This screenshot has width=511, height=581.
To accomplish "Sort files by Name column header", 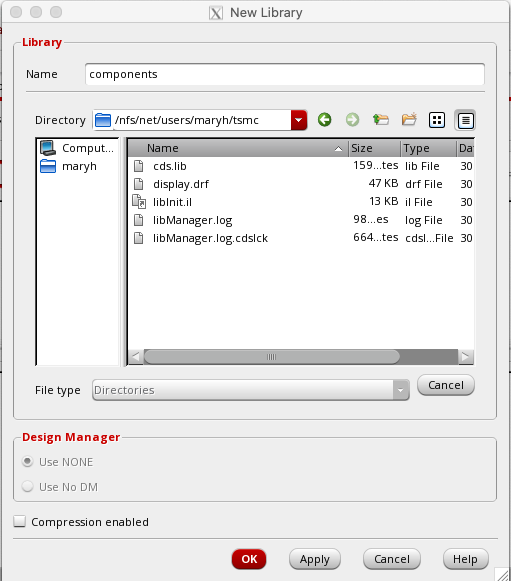I will 238,148.
